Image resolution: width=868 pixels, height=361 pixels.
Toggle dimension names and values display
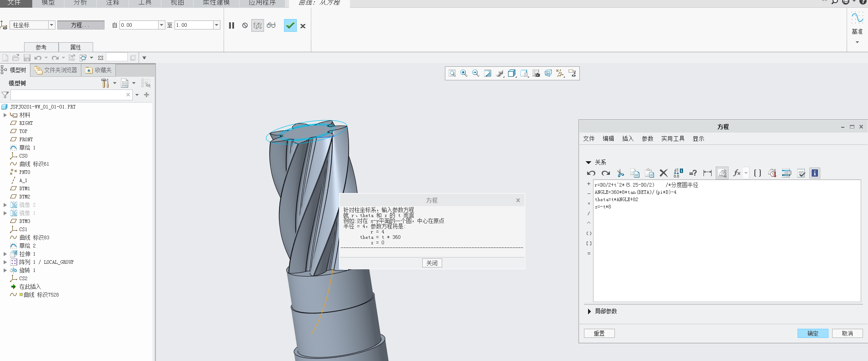tap(678, 173)
